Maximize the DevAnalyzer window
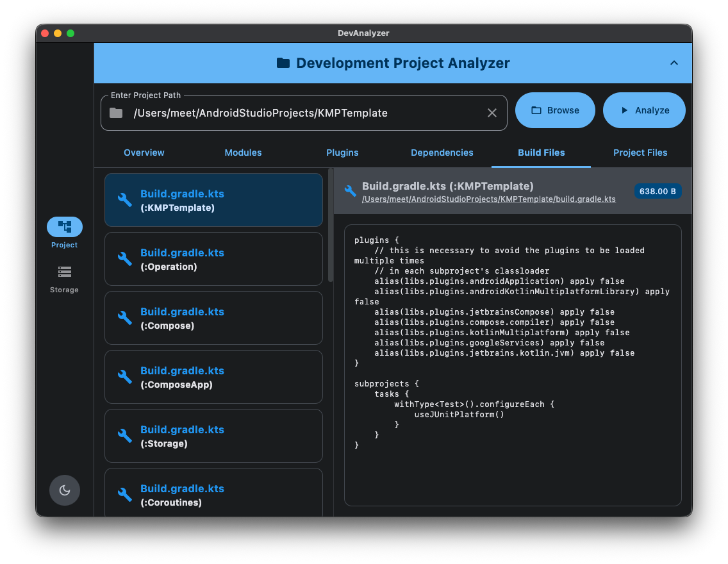Screen dimensions: 728x564 pos(70,33)
